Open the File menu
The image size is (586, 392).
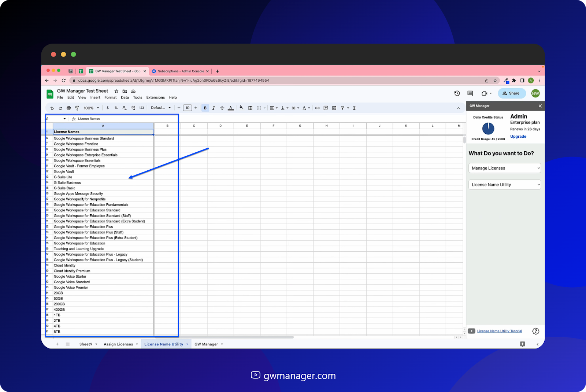tap(60, 97)
